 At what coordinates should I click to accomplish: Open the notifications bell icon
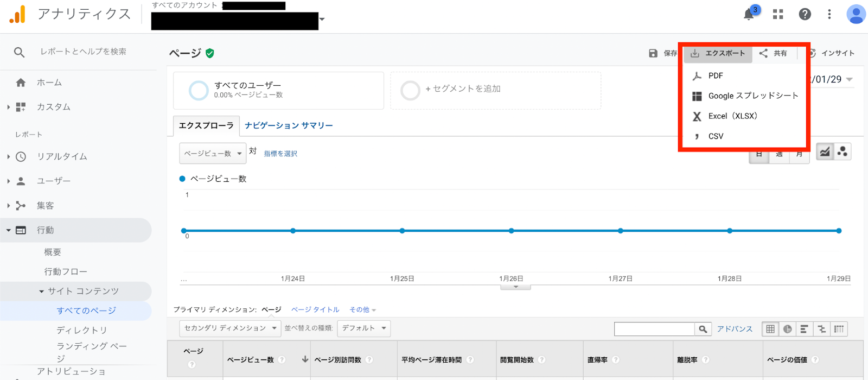pos(749,14)
